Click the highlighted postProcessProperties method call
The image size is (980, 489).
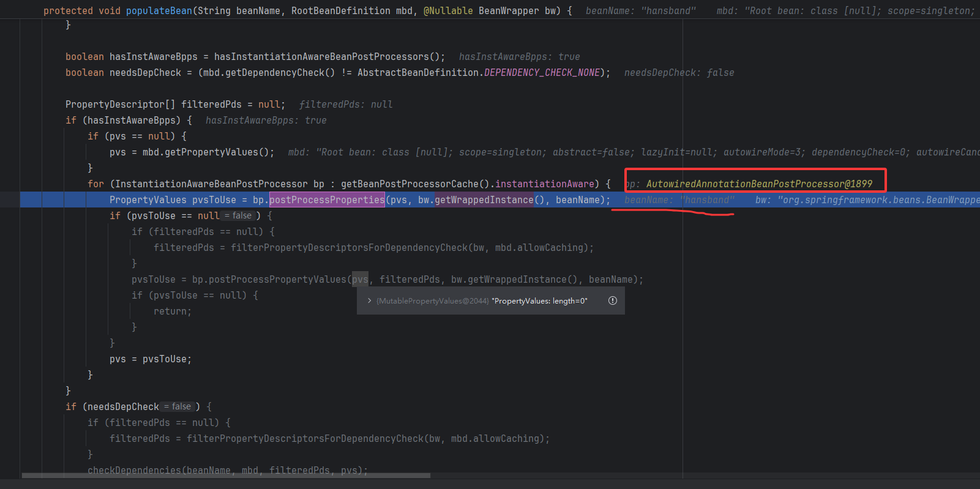click(327, 200)
